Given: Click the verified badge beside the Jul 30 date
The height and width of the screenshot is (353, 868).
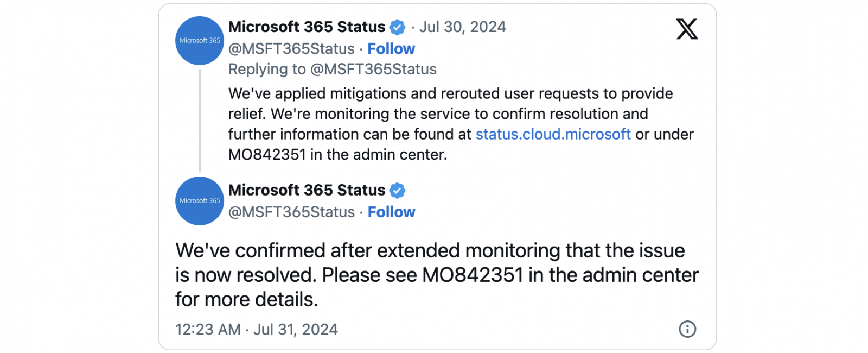Looking at the screenshot, I should (398, 27).
